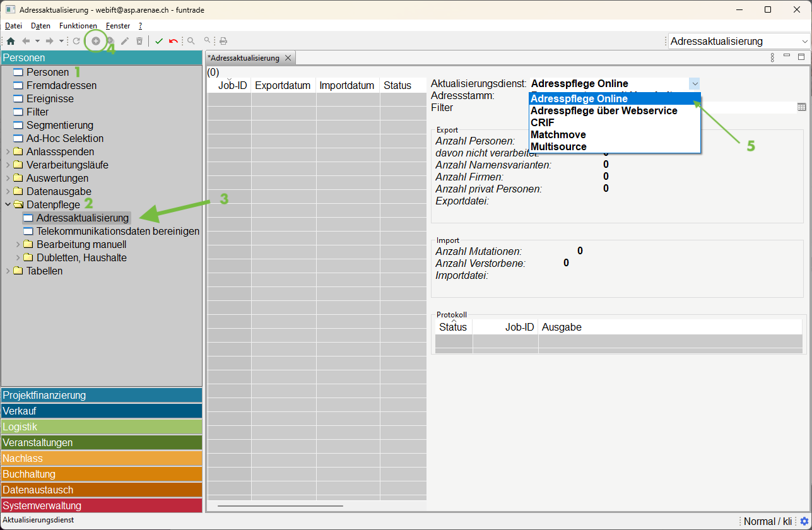The height and width of the screenshot is (530, 812).
Task: Expand the Dubletten, Haushalte folder
Action: click(18, 258)
